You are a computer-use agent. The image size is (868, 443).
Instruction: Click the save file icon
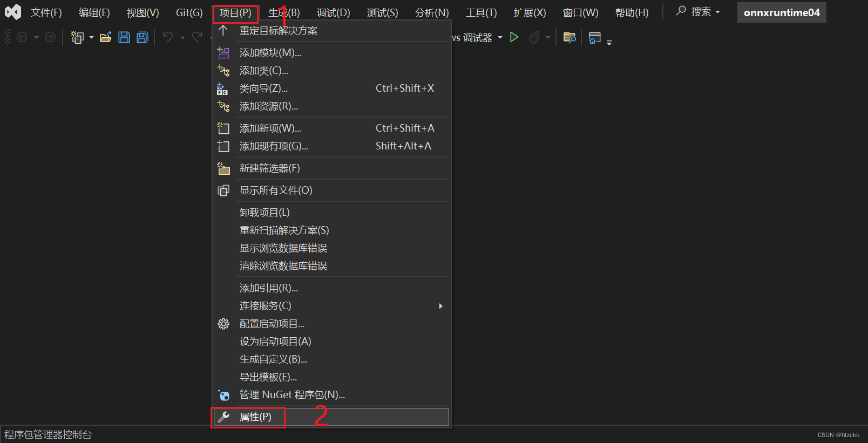(124, 37)
